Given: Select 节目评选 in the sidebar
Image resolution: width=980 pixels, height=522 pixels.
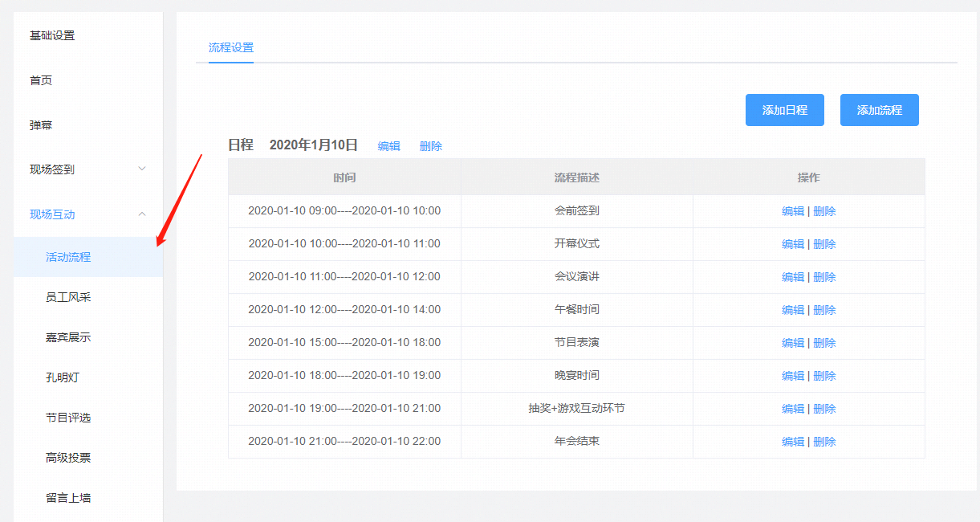Looking at the screenshot, I should pos(68,418).
